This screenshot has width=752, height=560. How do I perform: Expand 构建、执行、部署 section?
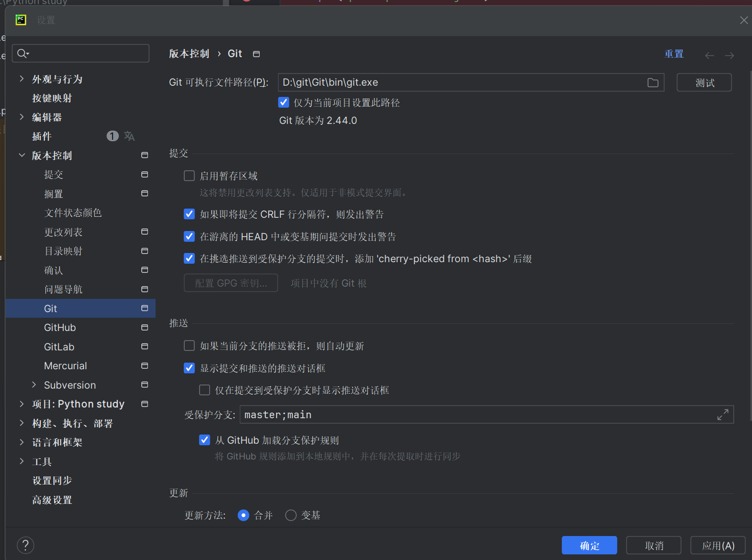click(21, 423)
